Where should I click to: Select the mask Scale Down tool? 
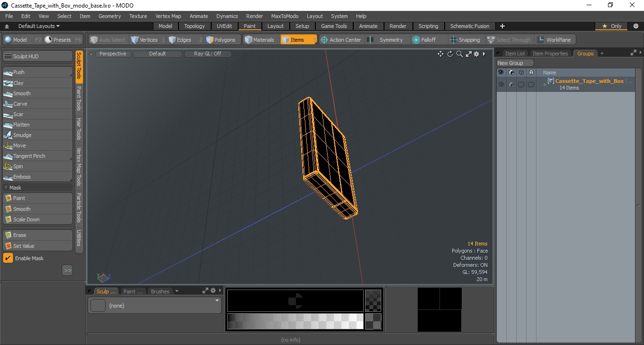point(37,219)
